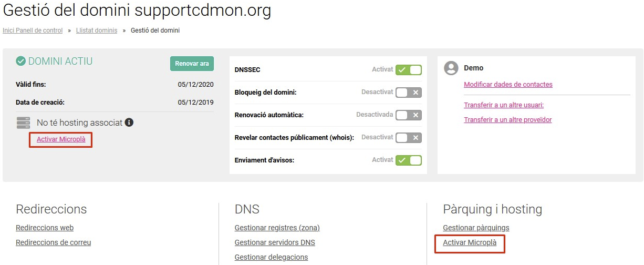Open Inici Panell de control breadcrumb
Screen dimensions: 644x265
pyautogui.click(x=33, y=30)
